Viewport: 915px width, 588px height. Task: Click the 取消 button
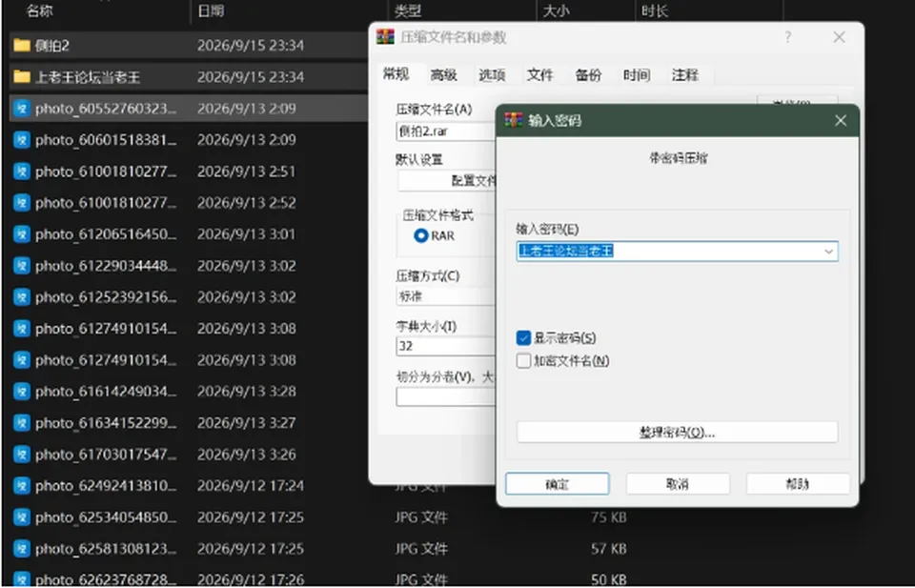678,484
